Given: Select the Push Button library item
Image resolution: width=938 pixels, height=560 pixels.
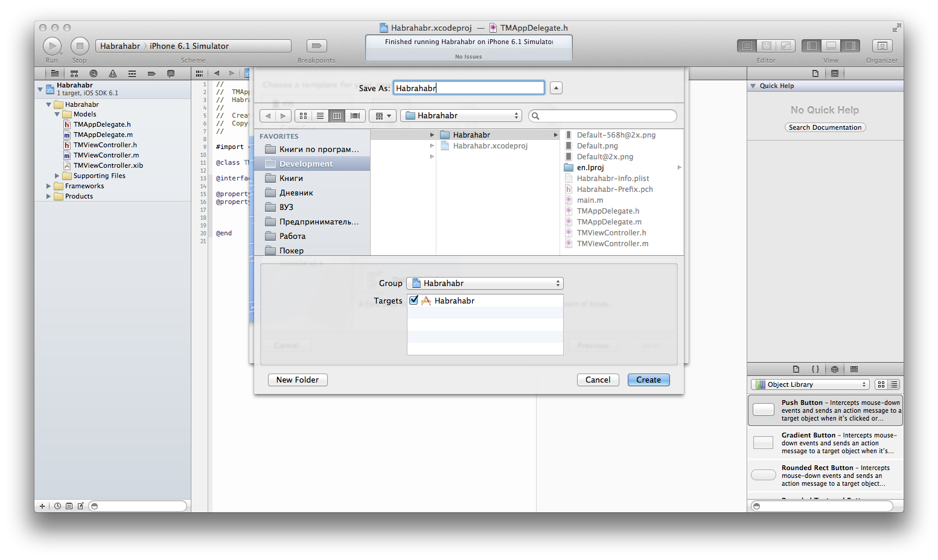Looking at the screenshot, I should [x=826, y=410].
